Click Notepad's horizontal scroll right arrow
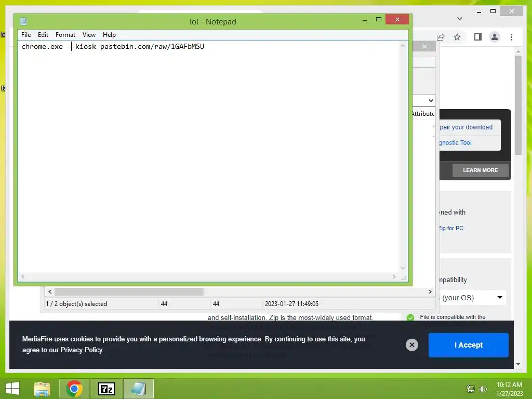The image size is (532, 399). coord(394,277)
